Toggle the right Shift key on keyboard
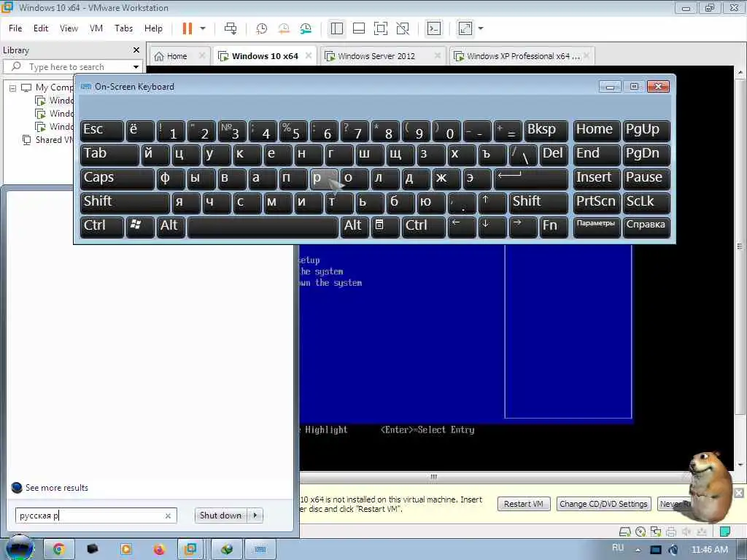Viewport: 747px width, 560px height. (538, 203)
